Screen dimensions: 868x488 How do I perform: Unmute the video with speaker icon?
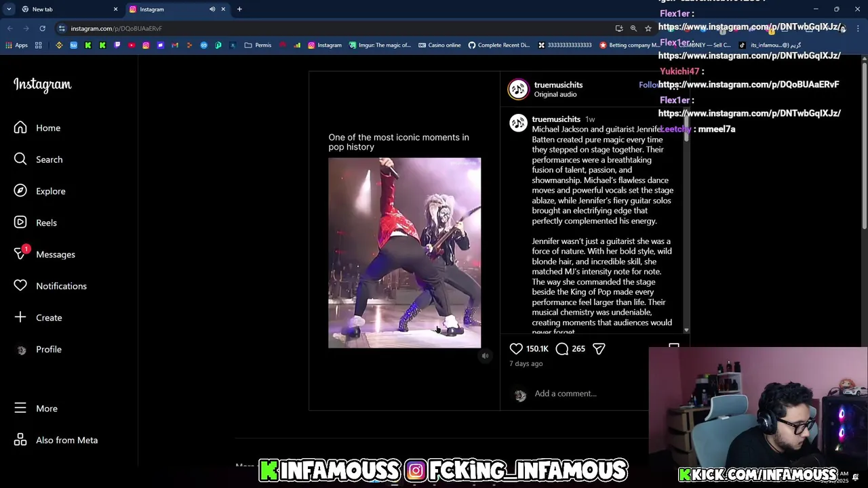[485, 356]
